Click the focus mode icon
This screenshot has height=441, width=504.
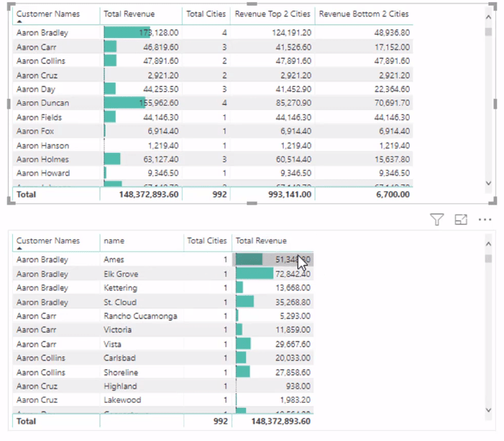coord(461,220)
